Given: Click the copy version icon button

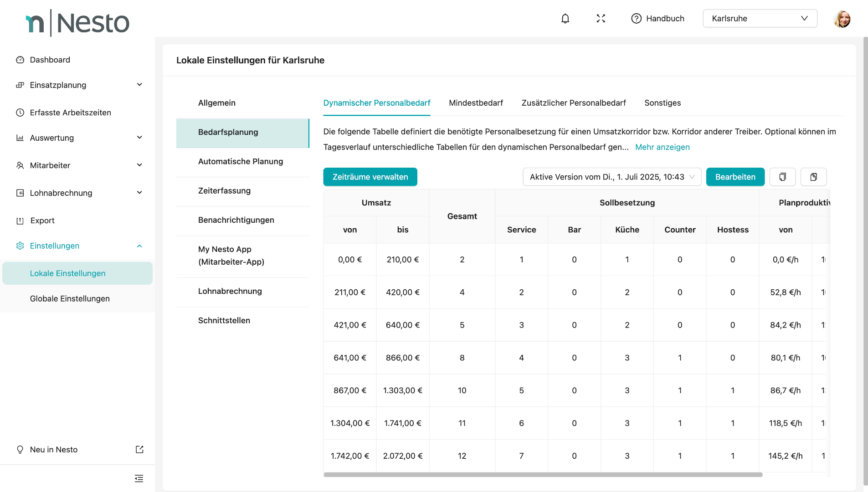Looking at the screenshot, I should tap(782, 177).
